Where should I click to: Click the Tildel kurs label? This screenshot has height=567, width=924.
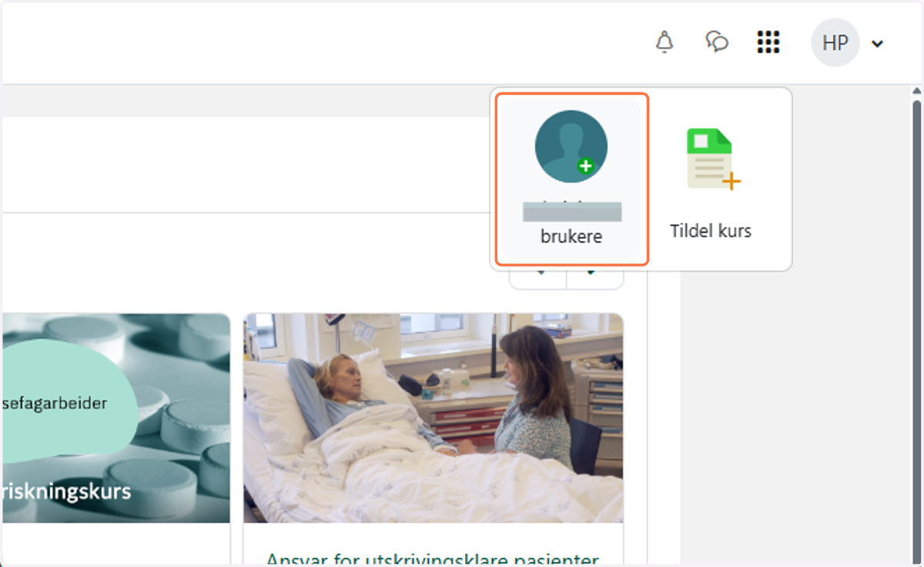[x=711, y=230]
